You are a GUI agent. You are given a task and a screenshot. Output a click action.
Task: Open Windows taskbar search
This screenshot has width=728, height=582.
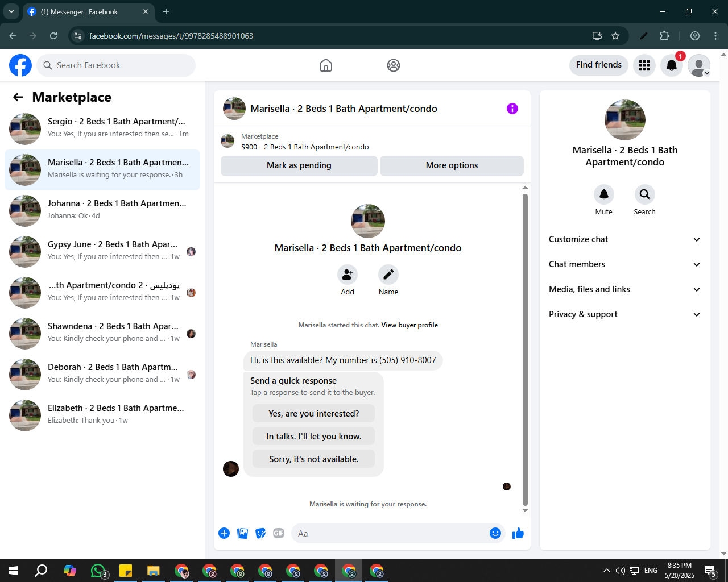41,571
